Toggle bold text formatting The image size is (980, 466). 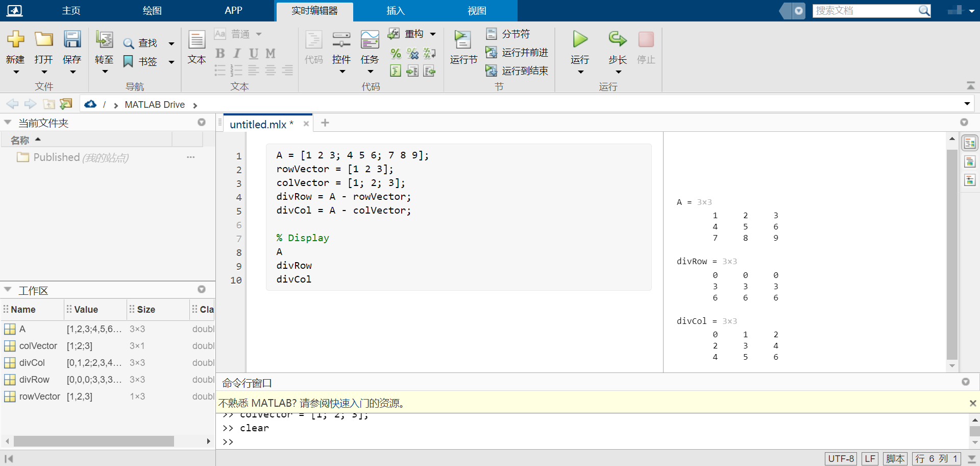[x=220, y=53]
